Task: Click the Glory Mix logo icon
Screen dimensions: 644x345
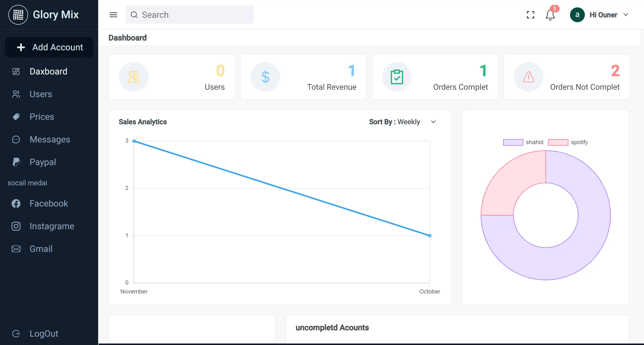Action: tap(18, 15)
